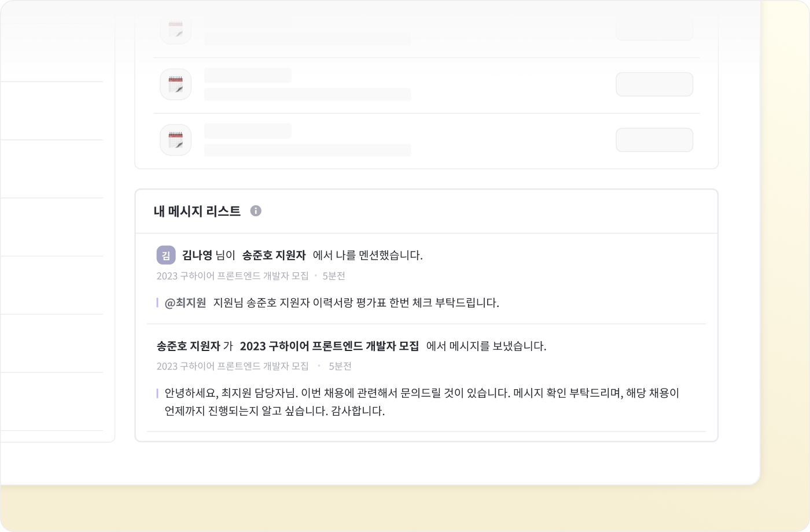This screenshot has width=810, height=532.
Task: Select the middle row's calendar icon
Action: (x=176, y=84)
